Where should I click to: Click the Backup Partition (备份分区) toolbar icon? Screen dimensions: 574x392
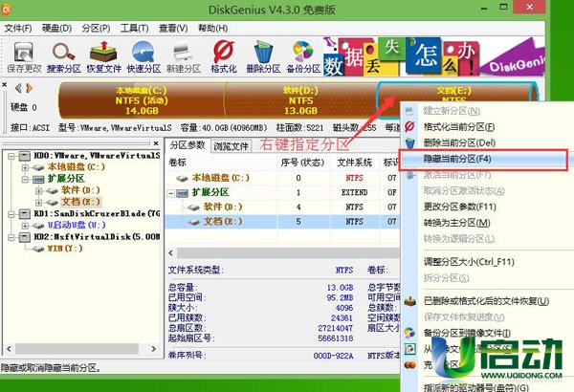(303, 57)
